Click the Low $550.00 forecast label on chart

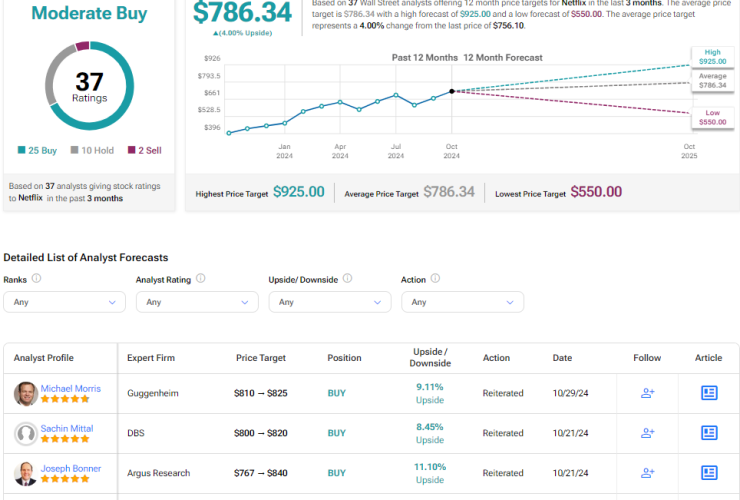713,117
